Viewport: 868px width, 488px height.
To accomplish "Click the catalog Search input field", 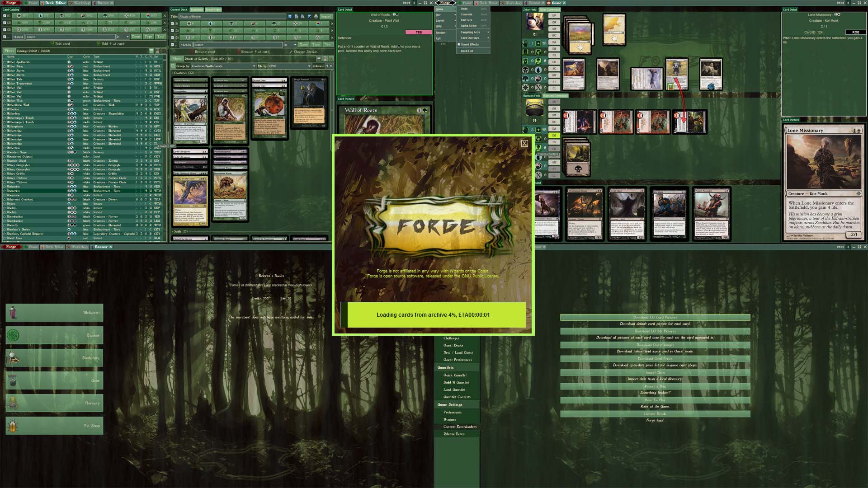I will [x=70, y=37].
